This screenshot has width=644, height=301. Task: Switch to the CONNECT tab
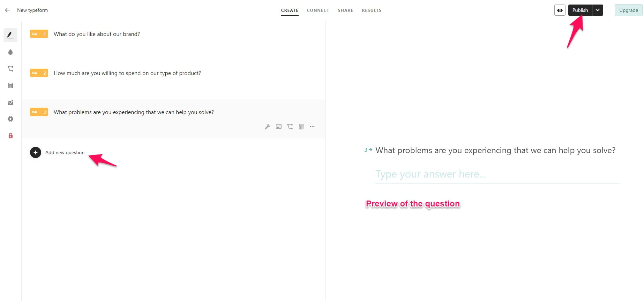click(318, 10)
